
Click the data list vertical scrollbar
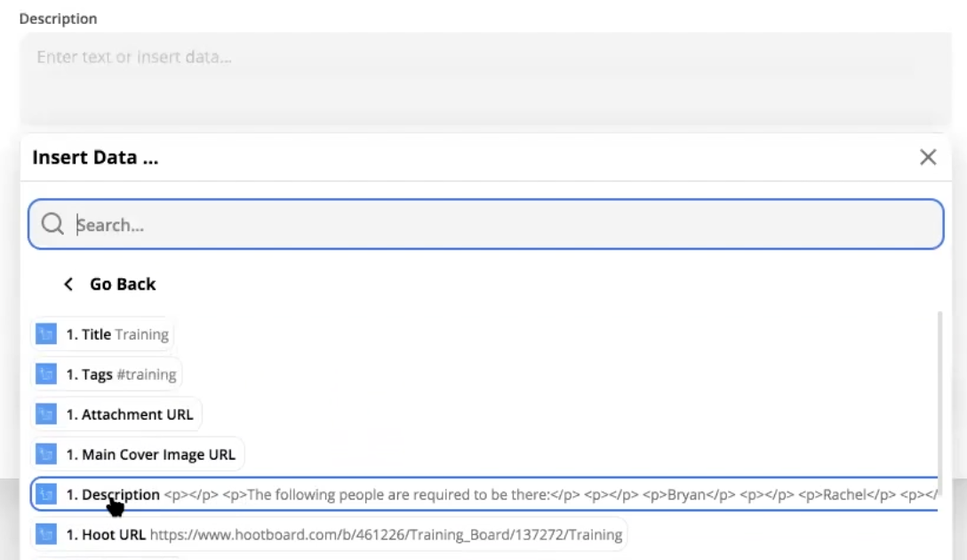coord(940,400)
